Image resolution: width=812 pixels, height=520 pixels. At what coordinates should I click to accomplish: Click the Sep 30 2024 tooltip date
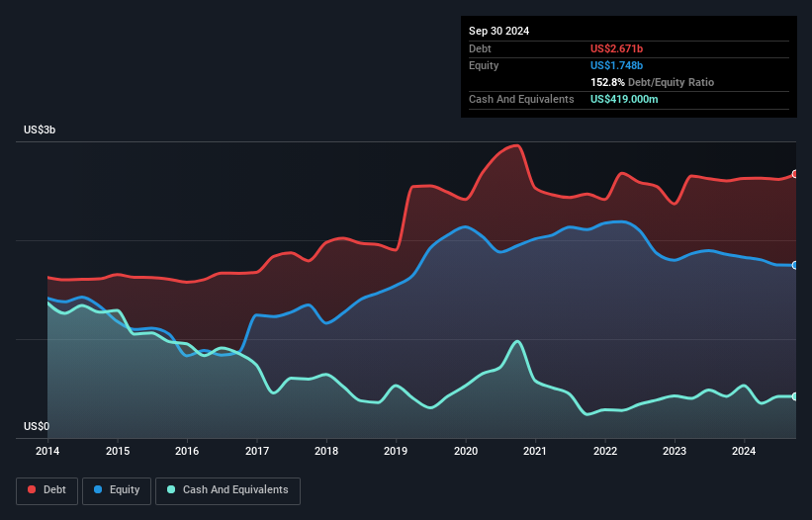click(x=498, y=31)
